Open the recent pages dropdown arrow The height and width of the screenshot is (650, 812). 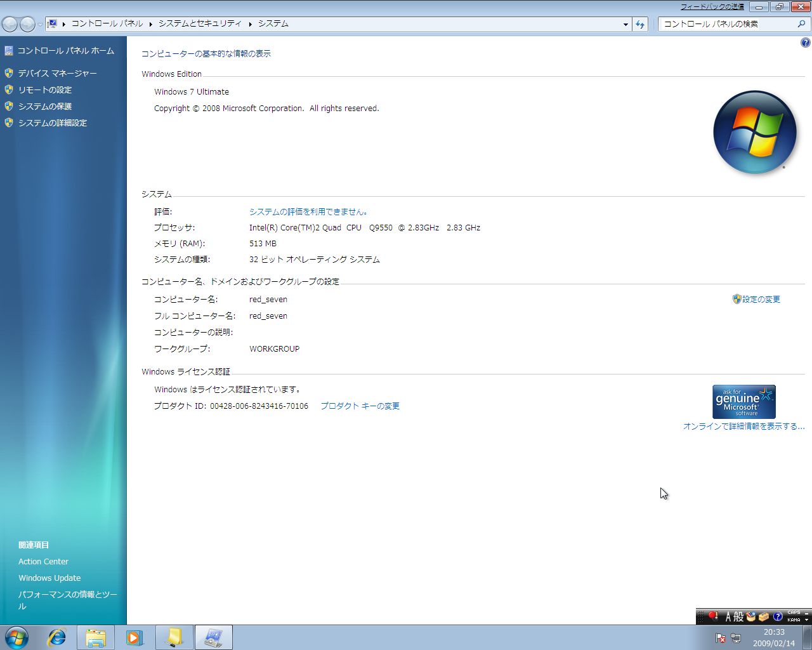coord(40,25)
